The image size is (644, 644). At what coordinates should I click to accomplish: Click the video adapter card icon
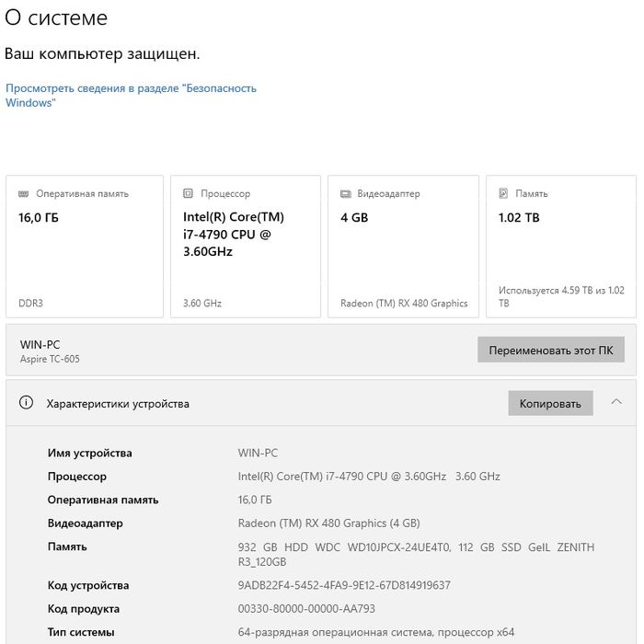(346, 193)
